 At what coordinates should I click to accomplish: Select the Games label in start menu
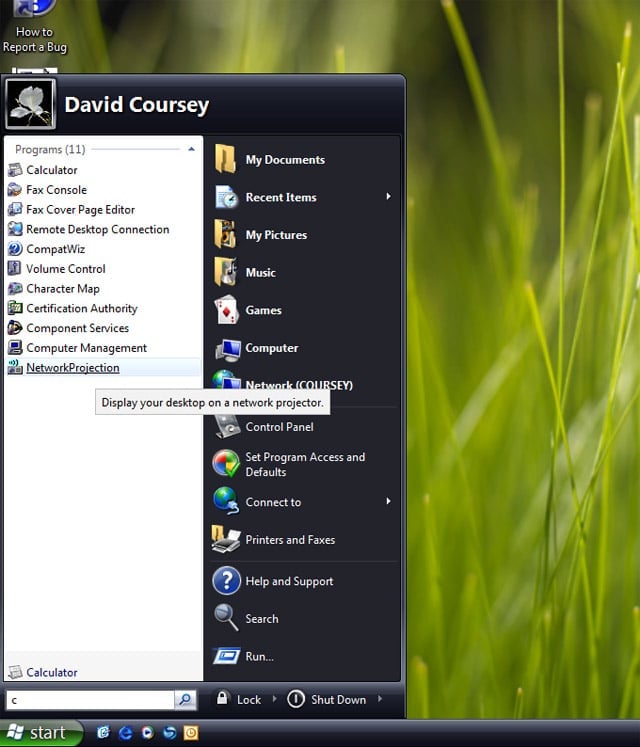263,310
